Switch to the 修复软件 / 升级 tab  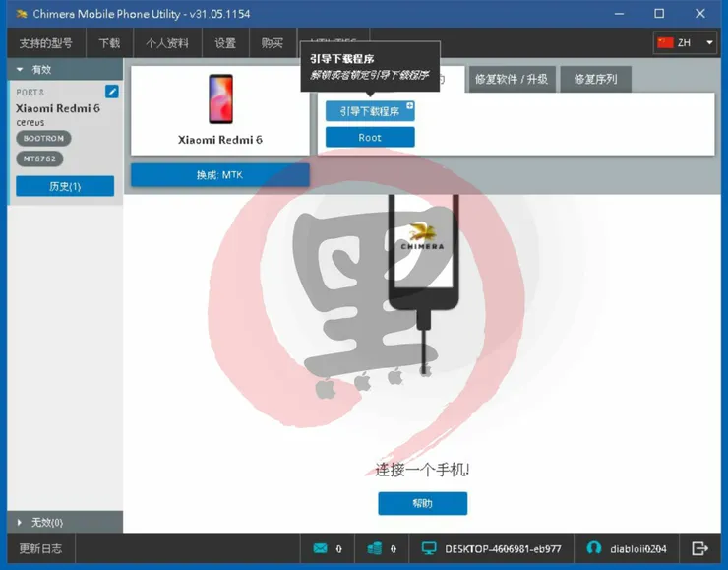(512, 79)
